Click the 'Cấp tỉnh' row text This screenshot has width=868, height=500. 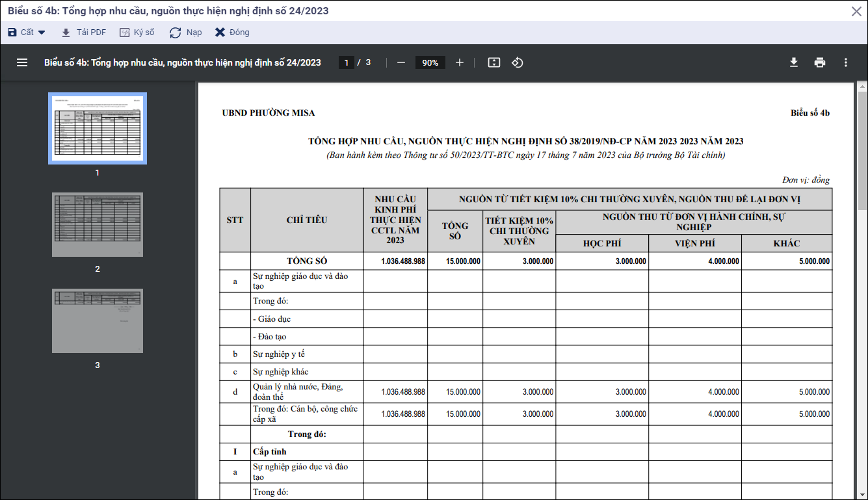[270, 451]
